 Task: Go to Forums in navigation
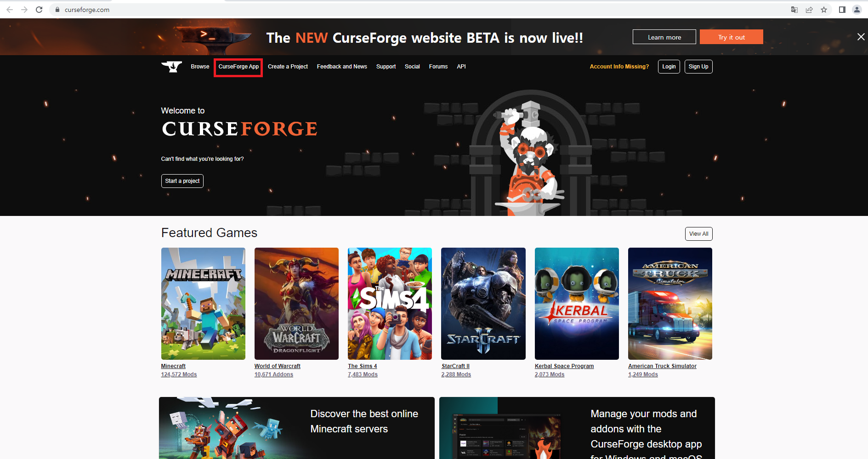pyautogui.click(x=438, y=67)
